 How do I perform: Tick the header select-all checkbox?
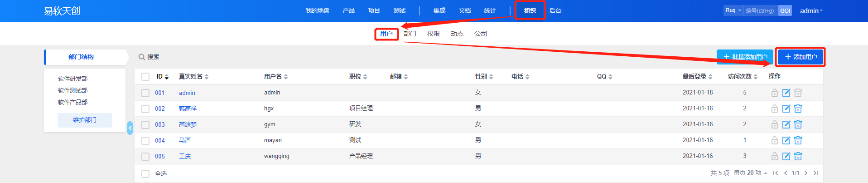click(x=145, y=77)
